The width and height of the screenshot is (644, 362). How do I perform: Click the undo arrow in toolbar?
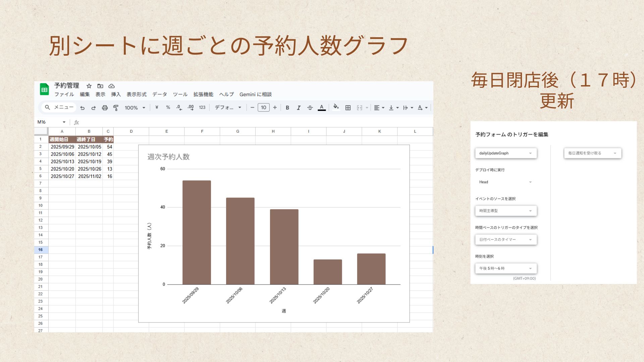click(83, 108)
